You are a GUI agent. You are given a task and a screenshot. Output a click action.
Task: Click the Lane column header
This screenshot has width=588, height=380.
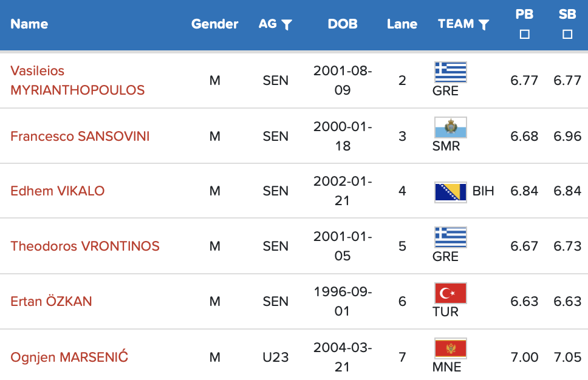pyautogui.click(x=402, y=24)
